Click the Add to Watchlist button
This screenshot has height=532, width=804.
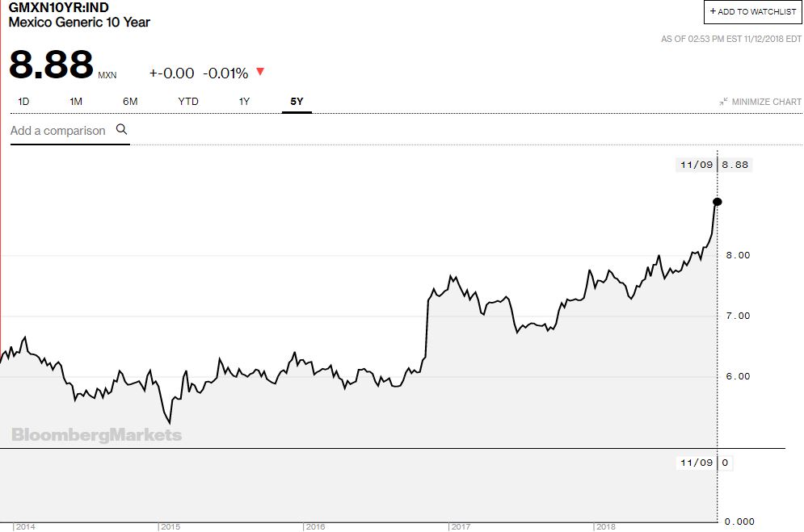point(752,12)
